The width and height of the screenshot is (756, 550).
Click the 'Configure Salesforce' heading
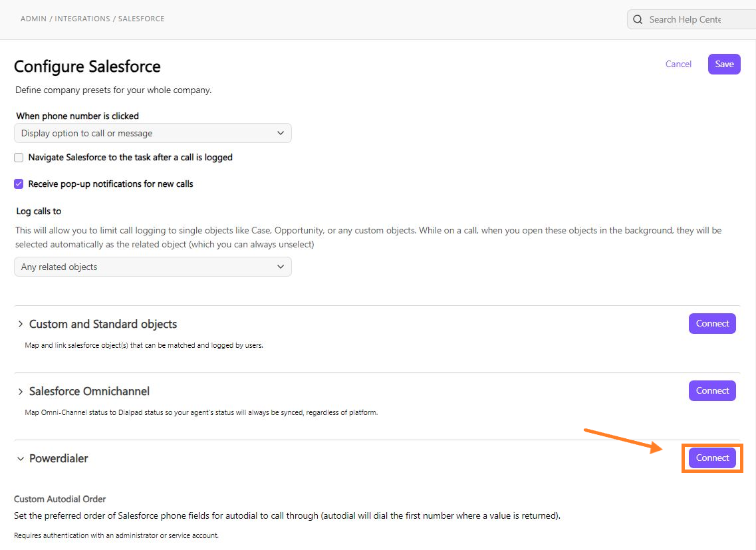click(87, 67)
